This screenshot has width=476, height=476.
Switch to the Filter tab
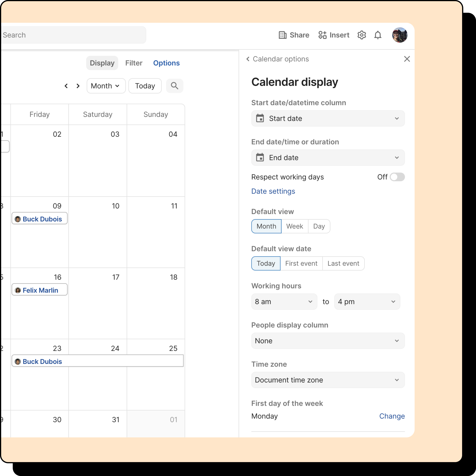[134, 63]
